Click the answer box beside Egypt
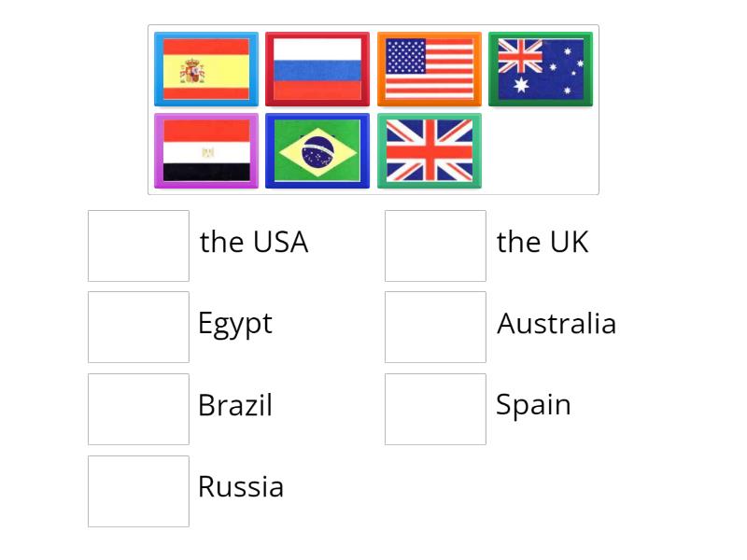Viewport: 747px width, 560px height. tap(138, 326)
